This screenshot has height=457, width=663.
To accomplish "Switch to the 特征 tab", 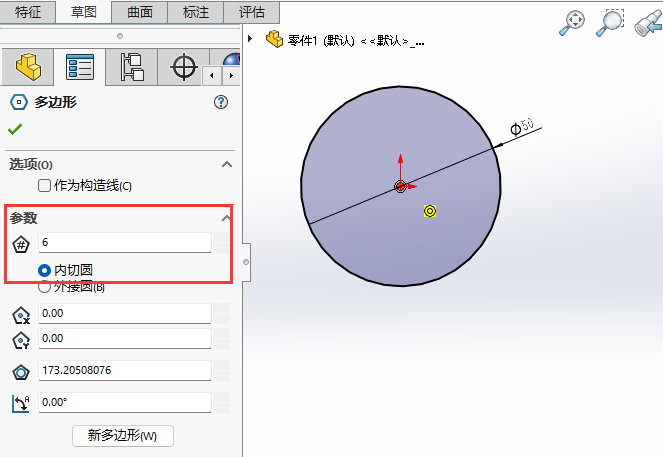I will [28, 12].
